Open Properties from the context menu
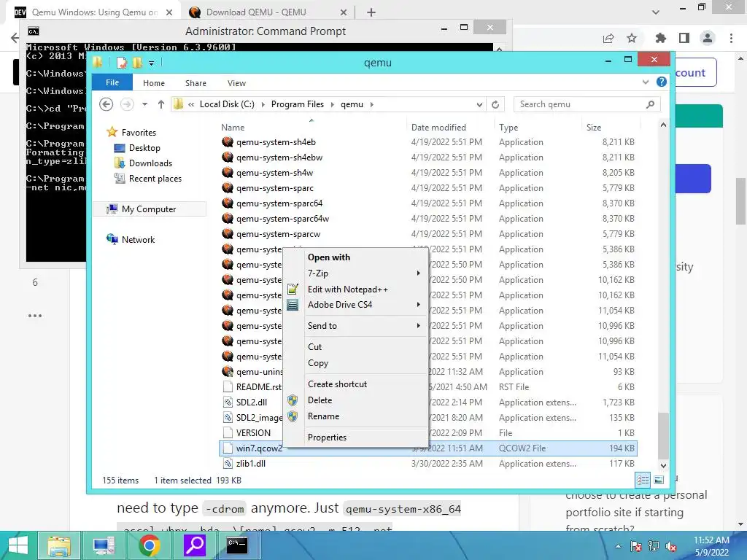 pos(328,437)
